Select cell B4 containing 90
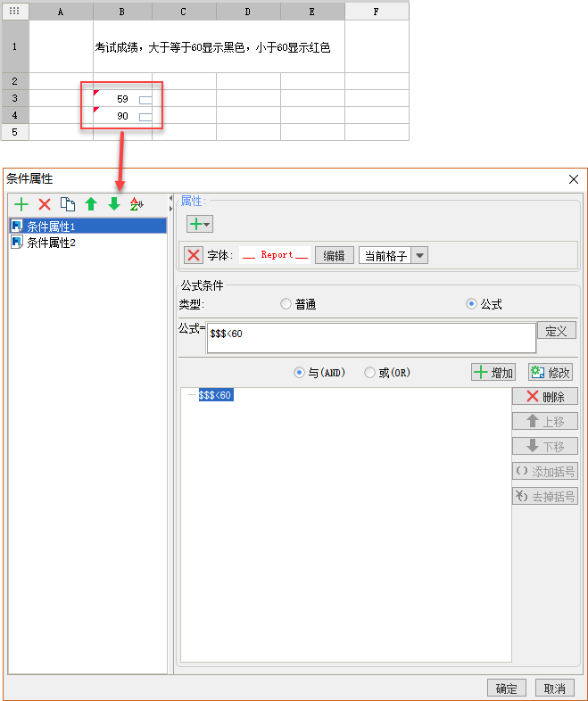This screenshot has width=588, height=701. [122, 115]
